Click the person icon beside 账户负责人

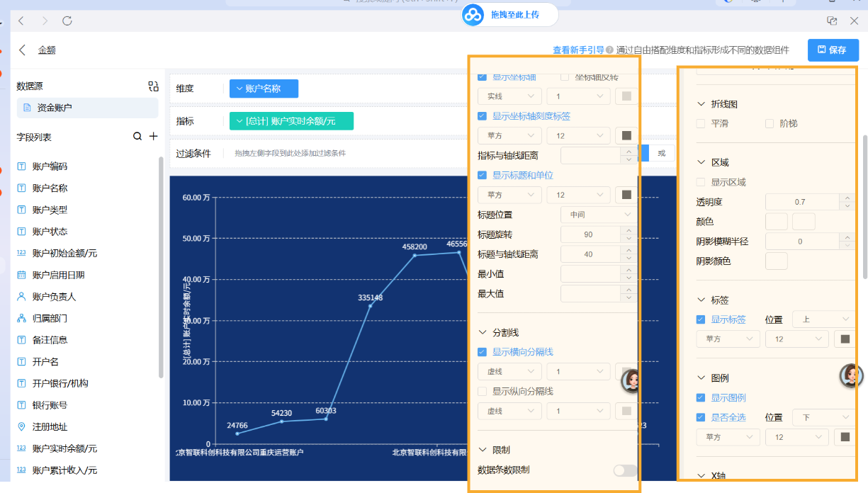coord(21,297)
